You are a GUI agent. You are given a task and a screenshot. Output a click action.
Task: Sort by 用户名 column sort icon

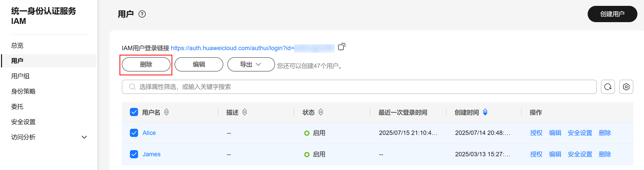click(x=166, y=112)
